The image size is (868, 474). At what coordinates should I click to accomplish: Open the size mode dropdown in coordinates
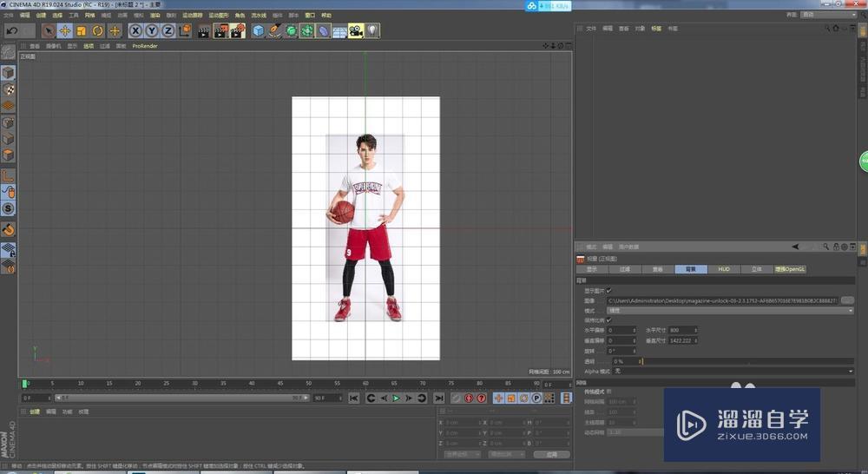coord(507,455)
